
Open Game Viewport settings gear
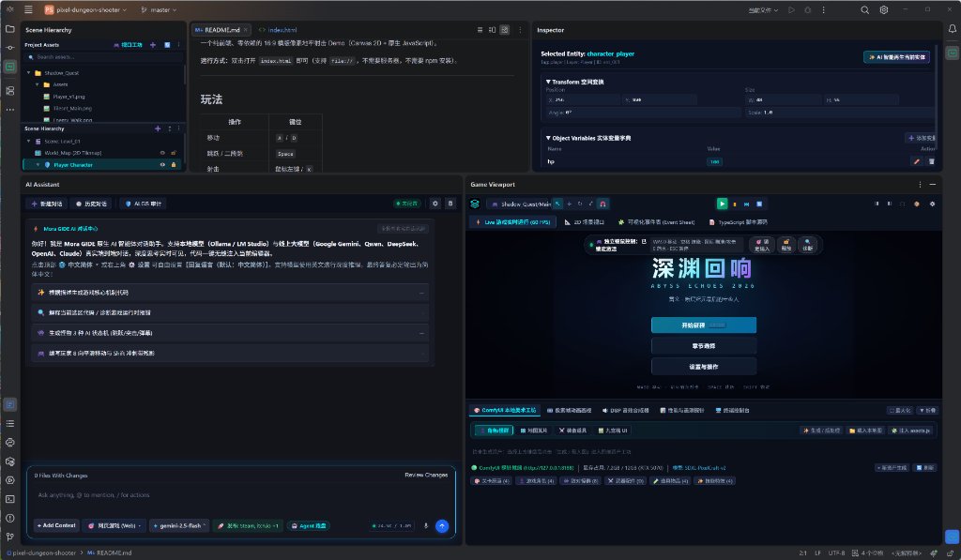pyautogui.click(x=932, y=204)
